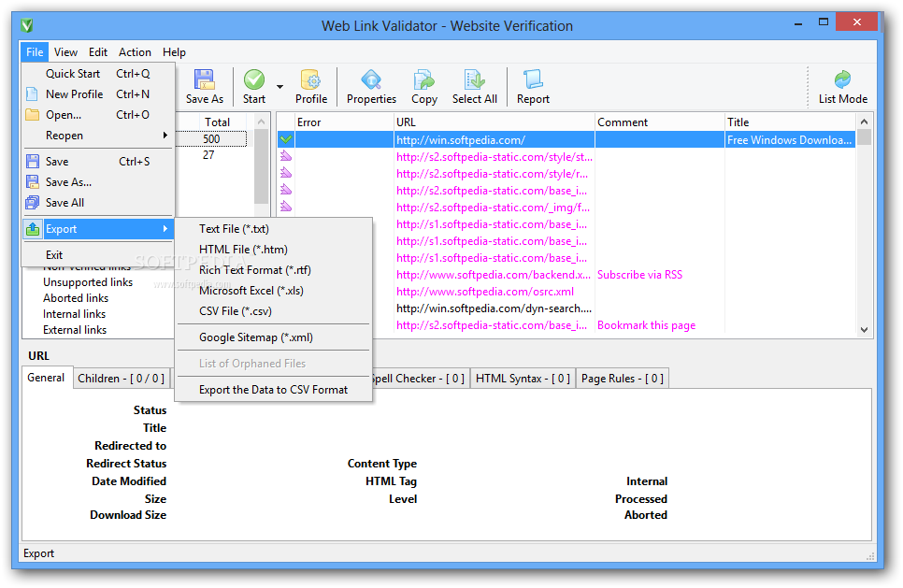Click the pink icon beside s2.softpedia-static.com/style/r... row

pyautogui.click(x=286, y=173)
